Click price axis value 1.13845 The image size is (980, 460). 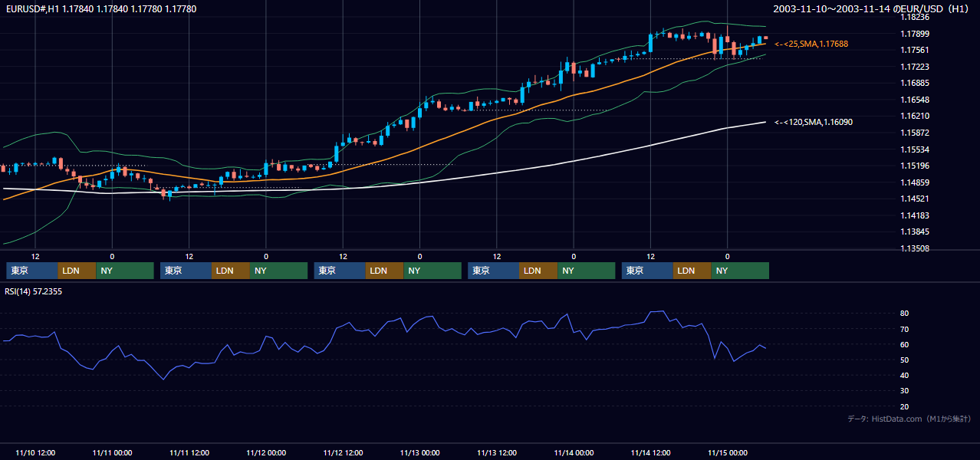(x=914, y=232)
